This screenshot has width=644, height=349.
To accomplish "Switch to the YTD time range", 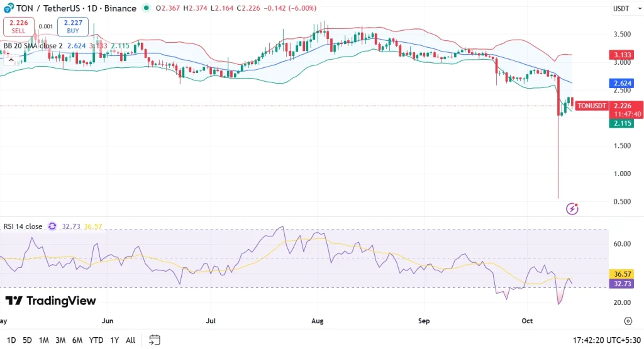I will point(96,340).
